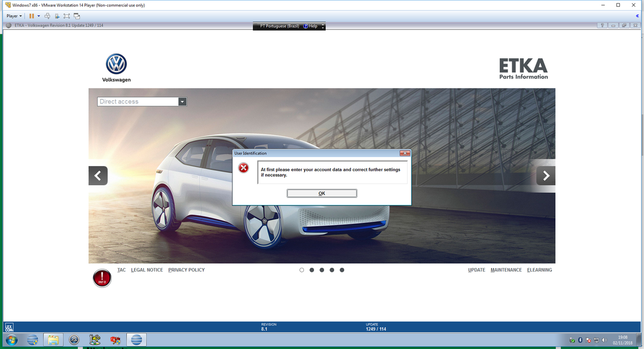Viewport: 644px width, 349px height.
Task: Click OK in the User Identification dialog
Action: click(x=321, y=193)
